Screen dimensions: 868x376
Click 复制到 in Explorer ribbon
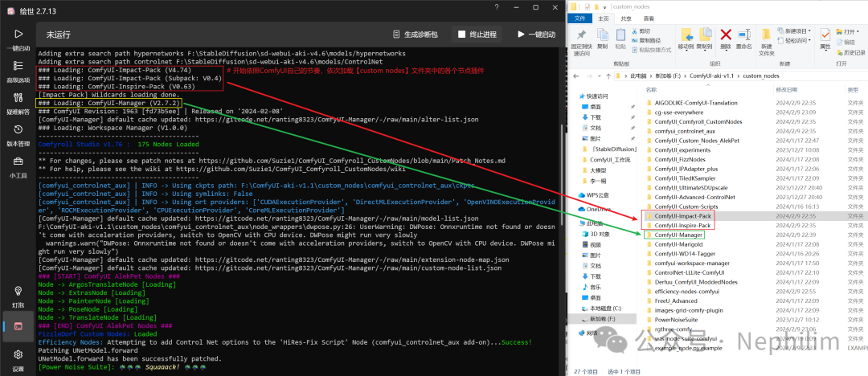(x=704, y=39)
